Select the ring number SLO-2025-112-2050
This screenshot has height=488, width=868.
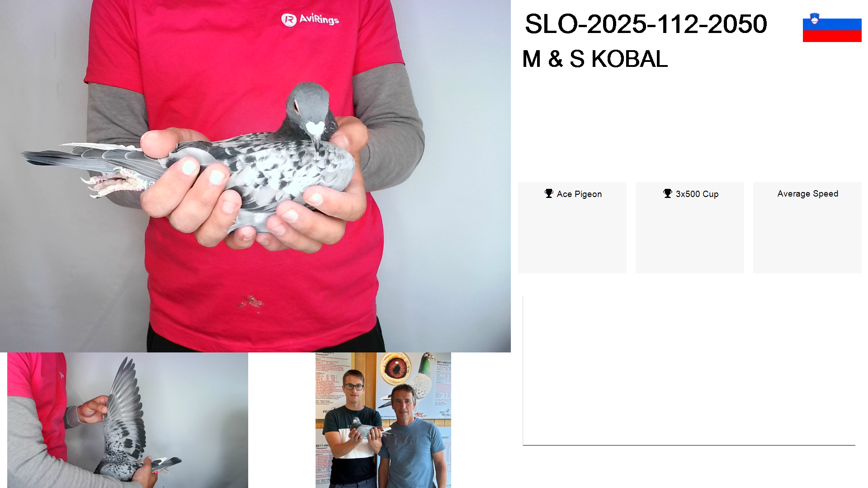coord(646,23)
